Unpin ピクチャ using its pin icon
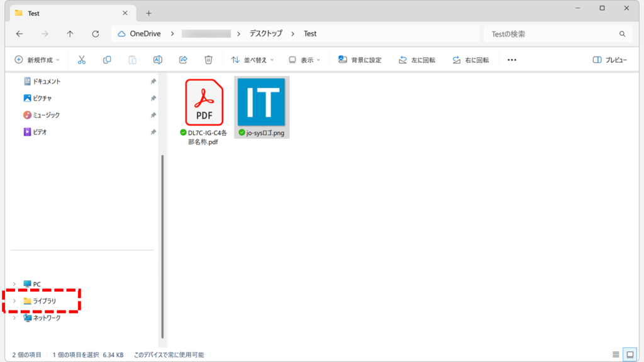644x362 pixels. click(153, 98)
